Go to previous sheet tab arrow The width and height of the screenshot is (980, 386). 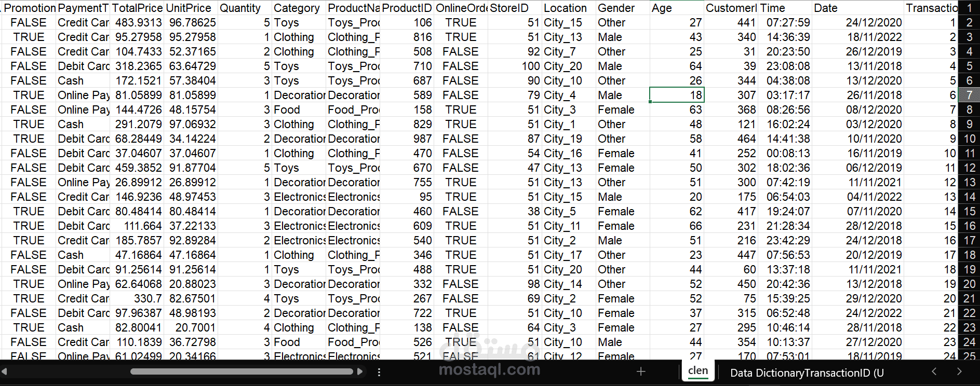pyautogui.click(x=934, y=371)
